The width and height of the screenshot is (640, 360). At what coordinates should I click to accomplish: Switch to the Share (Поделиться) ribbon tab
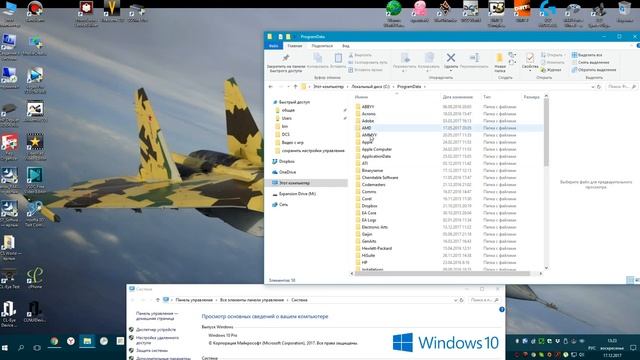coord(322,46)
